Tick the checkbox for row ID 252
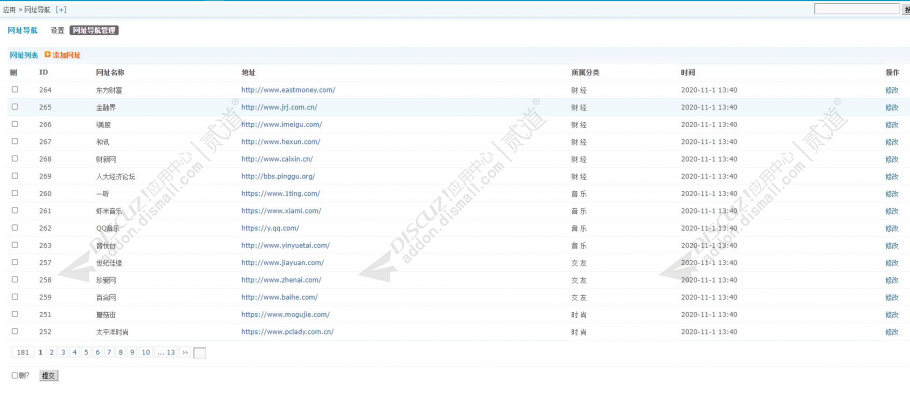 click(x=15, y=331)
